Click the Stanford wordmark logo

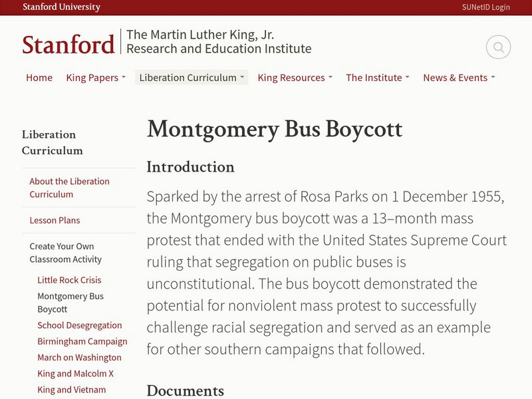(68, 44)
